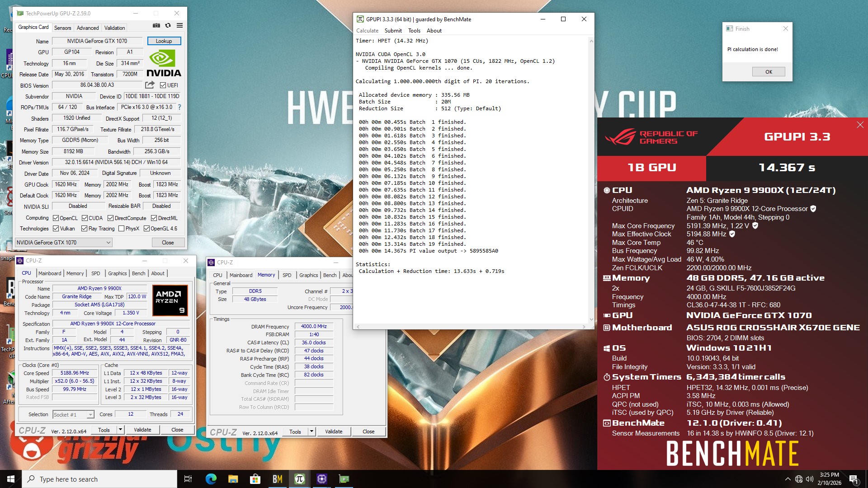Click Close button in GPU-Z
Screen dimensions: 868x488
pos(168,243)
